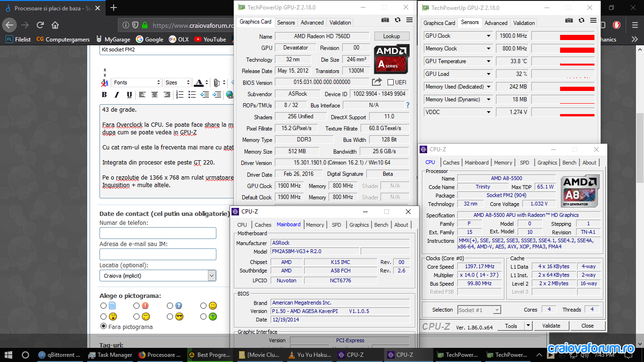Select the surprised face pictogram radio
This screenshot has height=362, width=644.
103,316
